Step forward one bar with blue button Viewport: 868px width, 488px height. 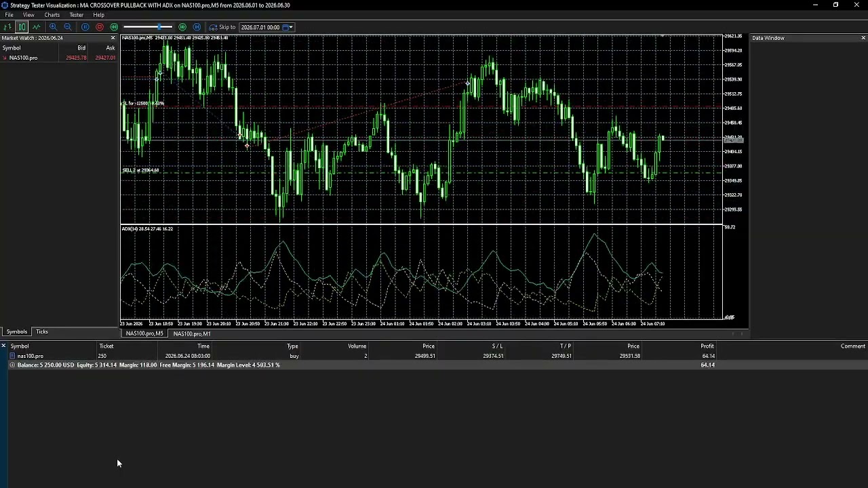tap(197, 27)
